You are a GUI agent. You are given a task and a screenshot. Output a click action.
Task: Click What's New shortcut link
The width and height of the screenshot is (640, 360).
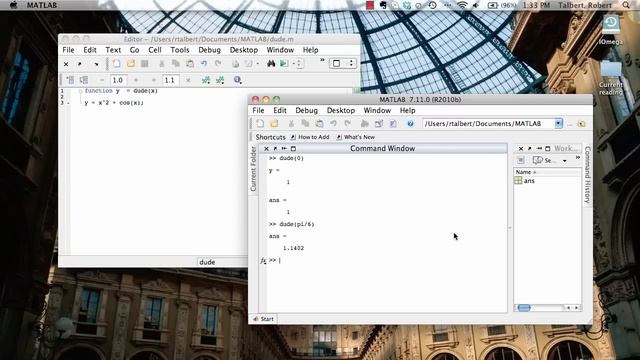[x=356, y=137]
